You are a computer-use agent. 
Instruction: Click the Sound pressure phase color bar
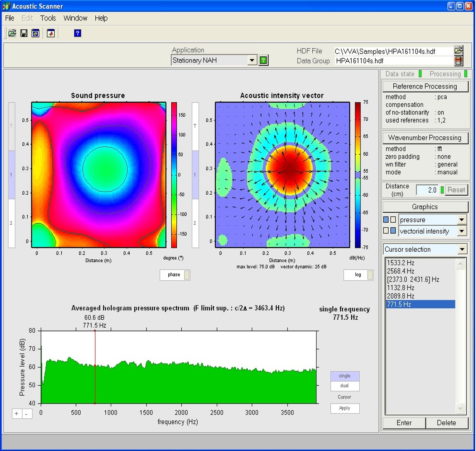pos(174,175)
